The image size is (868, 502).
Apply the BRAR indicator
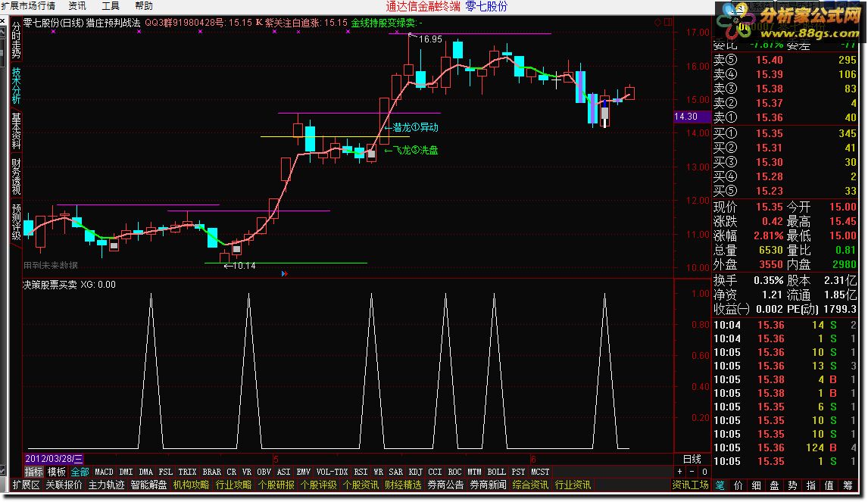click(211, 472)
